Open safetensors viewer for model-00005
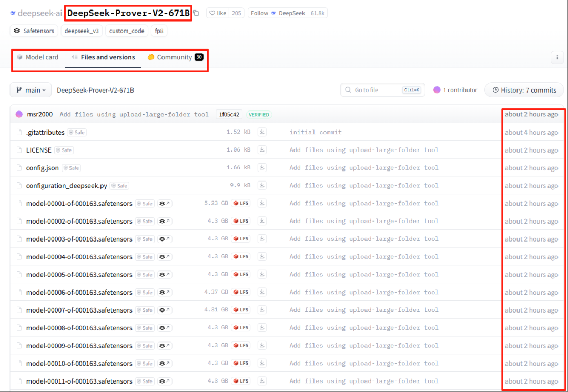 coord(165,274)
